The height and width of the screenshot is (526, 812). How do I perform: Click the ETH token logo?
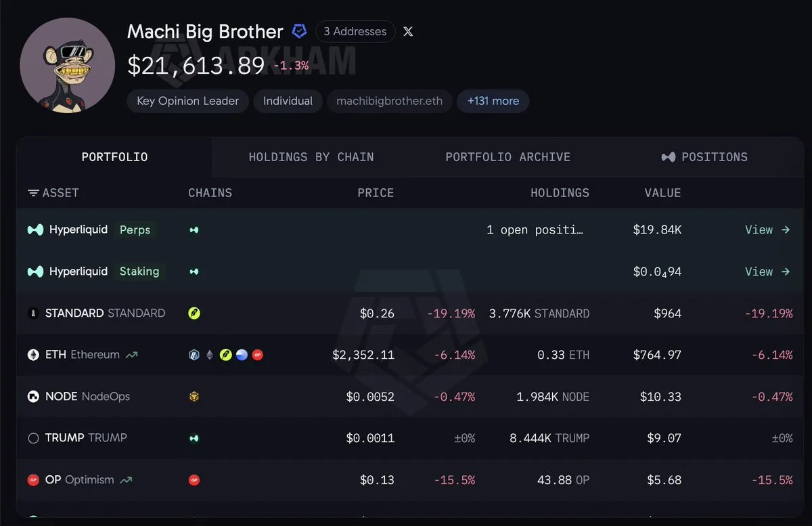(33, 355)
